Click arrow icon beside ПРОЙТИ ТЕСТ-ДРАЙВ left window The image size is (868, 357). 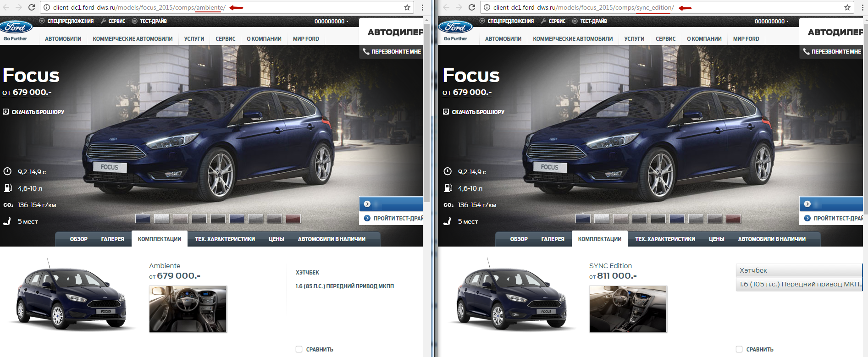tap(367, 218)
